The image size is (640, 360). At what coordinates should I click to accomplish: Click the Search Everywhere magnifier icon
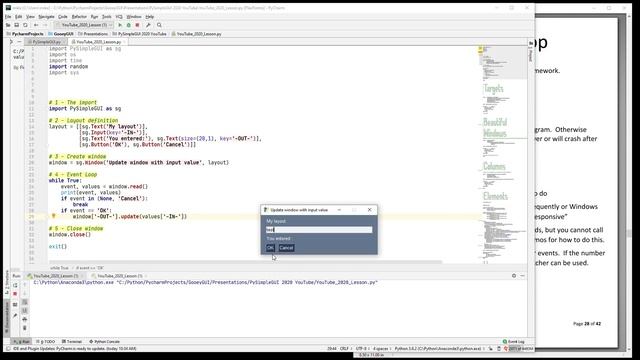159,25
